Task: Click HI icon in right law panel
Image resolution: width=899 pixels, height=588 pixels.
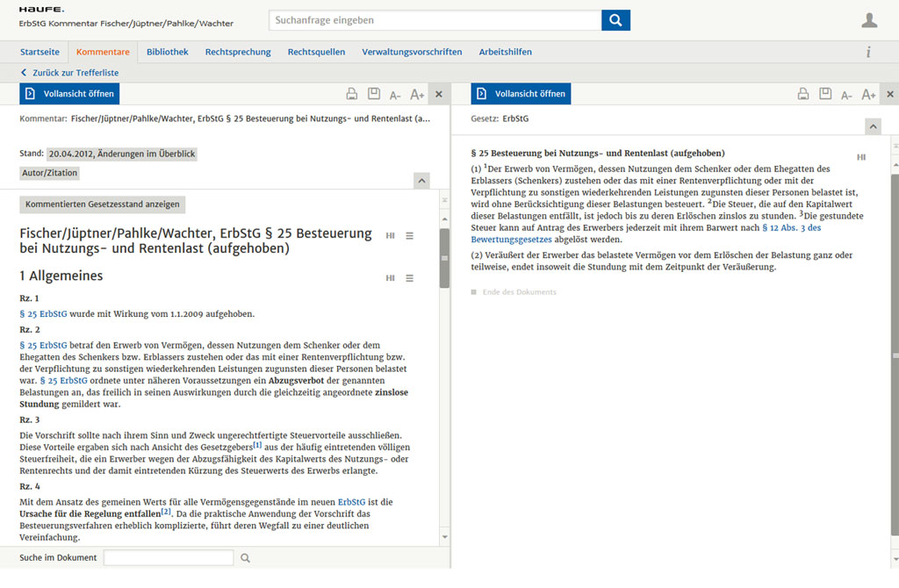Action: pyautogui.click(x=861, y=157)
